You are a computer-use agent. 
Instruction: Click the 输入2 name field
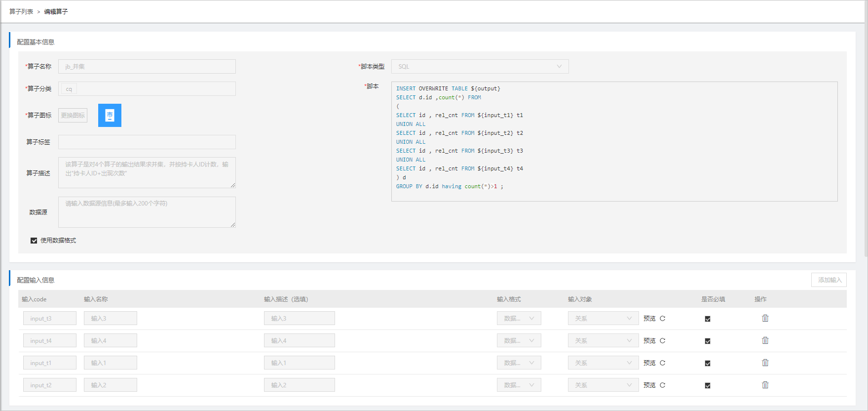click(111, 385)
